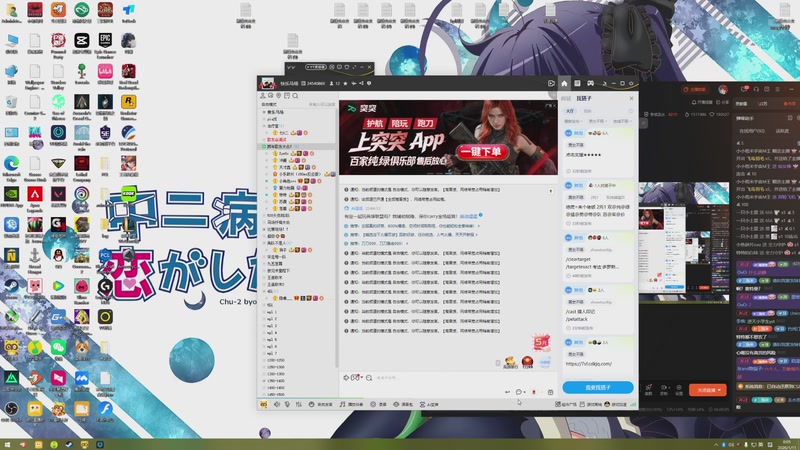This screenshot has height=450, width=800.
Task: Click the 我要找搭子 blue button
Action: [597, 387]
